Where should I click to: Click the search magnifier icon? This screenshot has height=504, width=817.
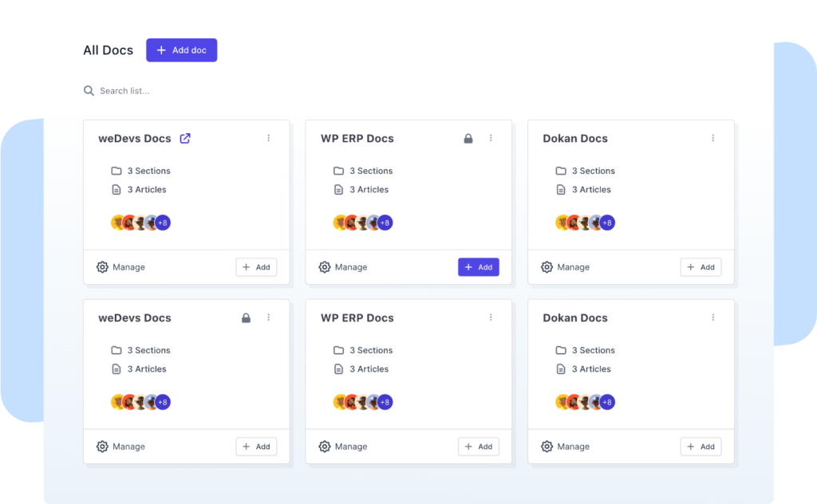tap(89, 91)
